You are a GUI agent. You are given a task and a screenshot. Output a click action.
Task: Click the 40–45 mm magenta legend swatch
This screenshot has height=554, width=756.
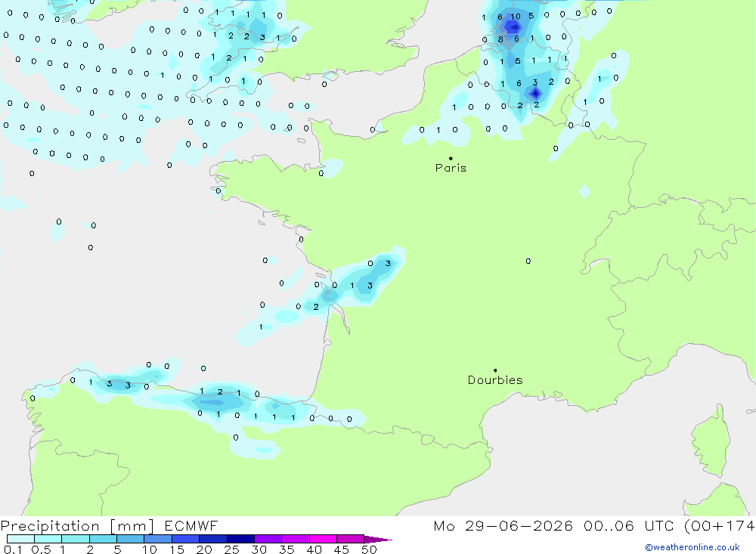click(323, 539)
